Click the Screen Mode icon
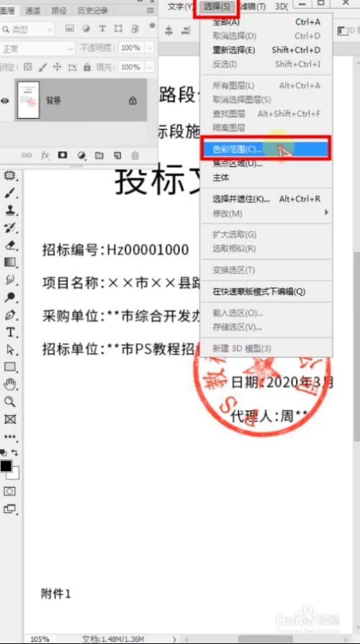The width and height of the screenshot is (360, 644). click(x=10, y=509)
